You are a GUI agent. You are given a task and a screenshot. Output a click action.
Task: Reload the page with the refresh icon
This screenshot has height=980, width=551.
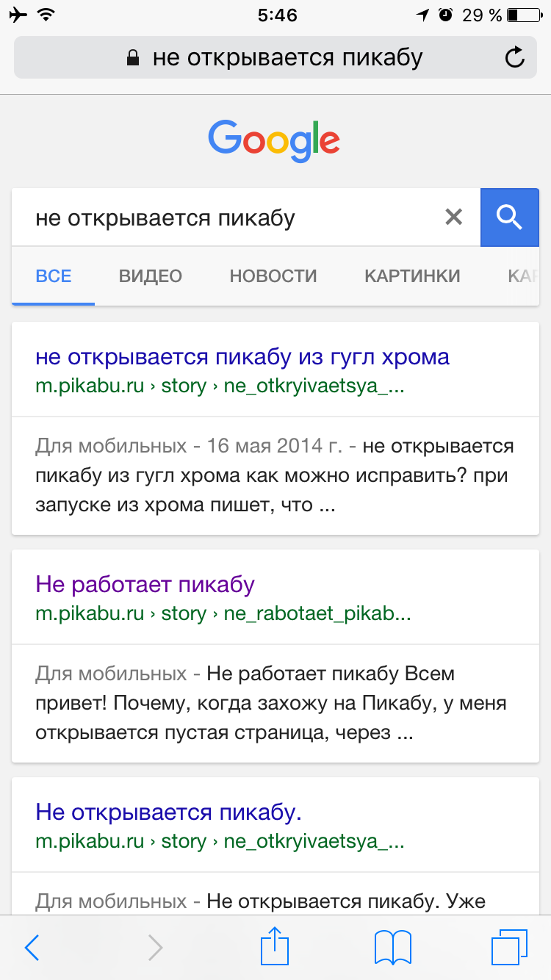pos(515,57)
